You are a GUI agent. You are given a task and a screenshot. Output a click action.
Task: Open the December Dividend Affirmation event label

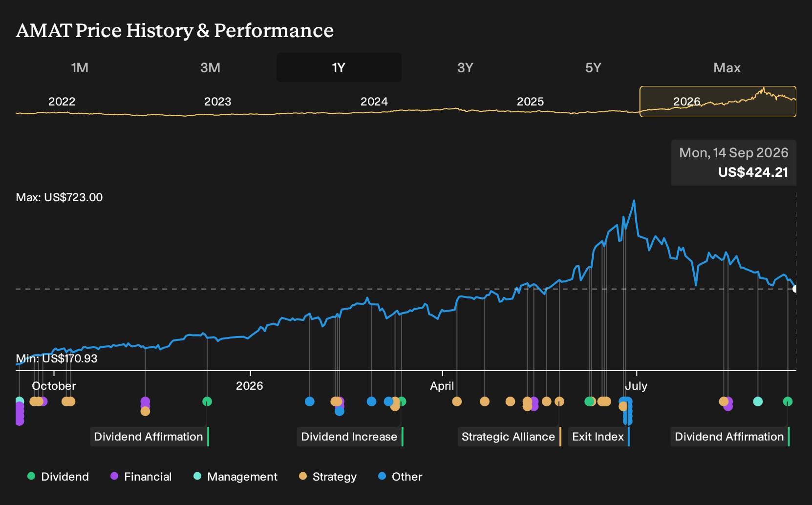pyautogui.click(x=149, y=437)
